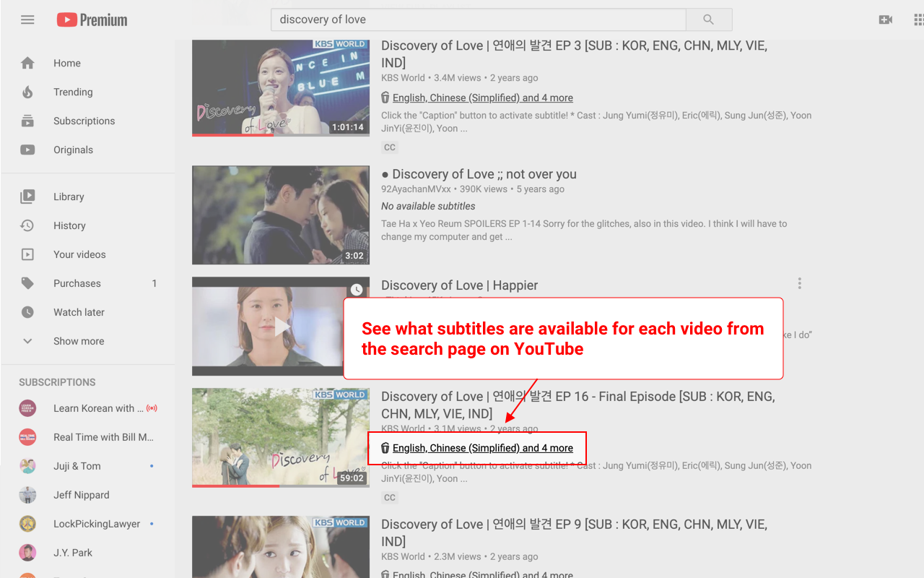Click the subtitle trash-like icon under EP 3

point(385,98)
